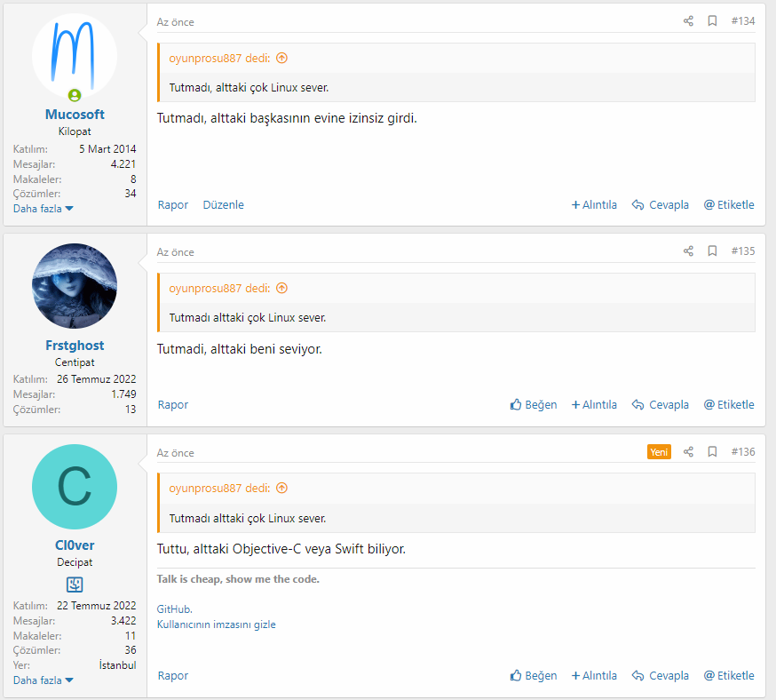The image size is (776, 700).
Task: Reply to Frstghost's post with Cevapla
Action: click(661, 404)
